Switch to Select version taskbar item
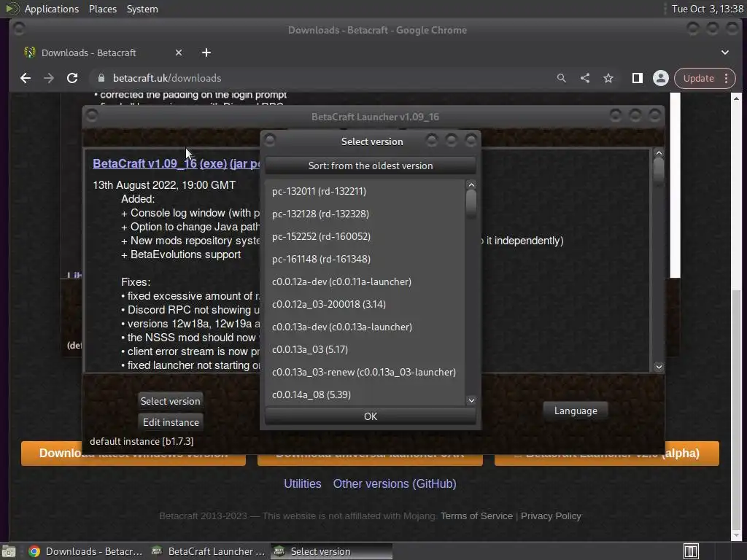Image resolution: width=747 pixels, height=560 pixels. point(332,551)
